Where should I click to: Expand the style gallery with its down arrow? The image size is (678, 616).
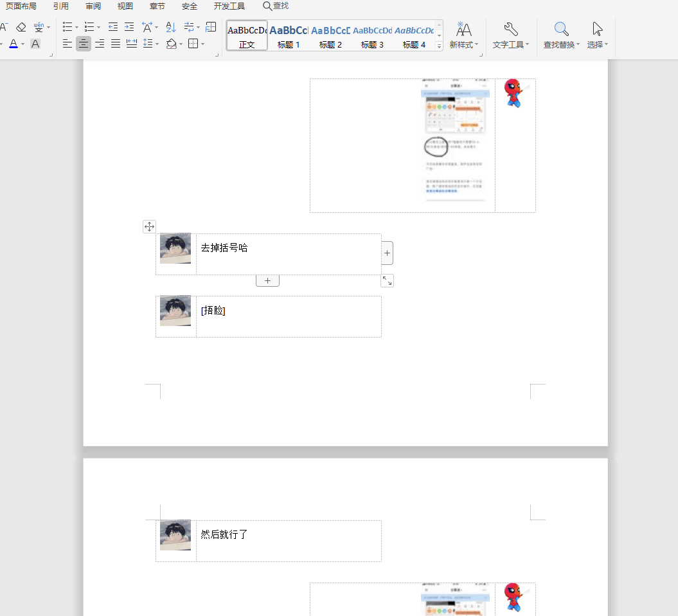coord(439,45)
